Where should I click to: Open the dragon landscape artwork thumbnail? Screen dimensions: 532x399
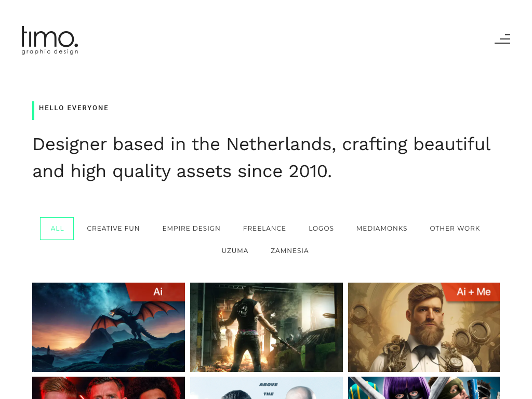tap(109, 327)
